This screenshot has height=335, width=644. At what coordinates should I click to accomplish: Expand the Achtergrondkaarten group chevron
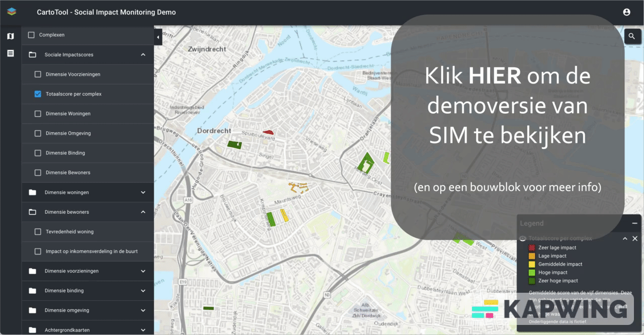coord(143,330)
